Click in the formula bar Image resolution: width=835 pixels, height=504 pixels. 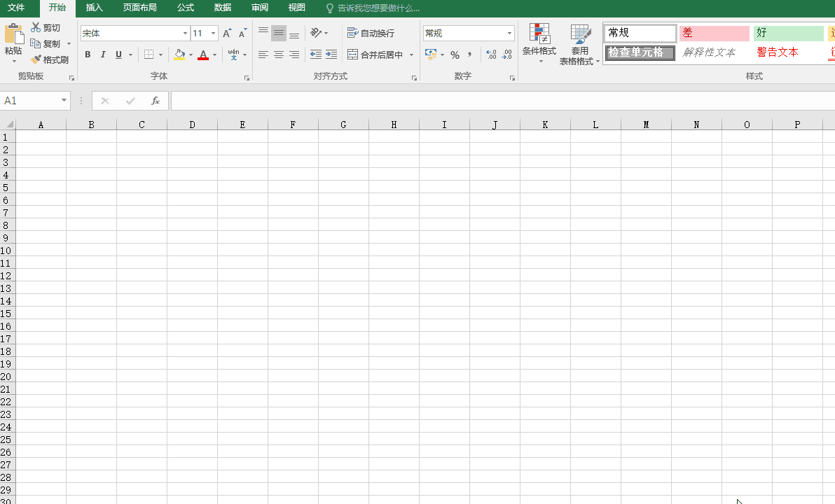click(502, 101)
